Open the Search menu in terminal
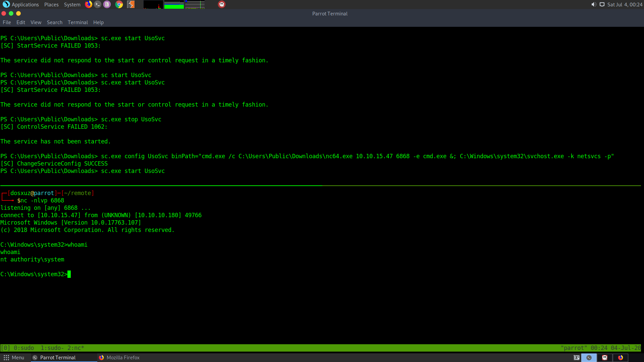644x362 pixels. [55, 22]
